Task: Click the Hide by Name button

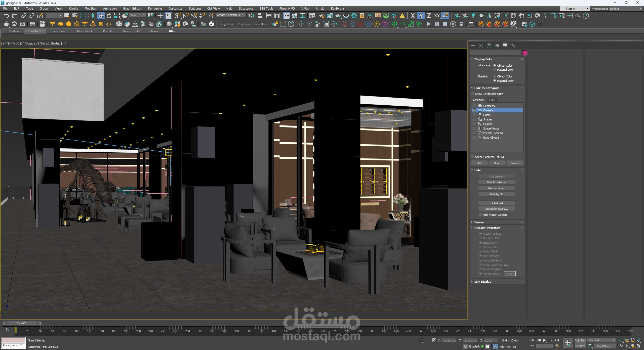Action: tap(497, 188)
